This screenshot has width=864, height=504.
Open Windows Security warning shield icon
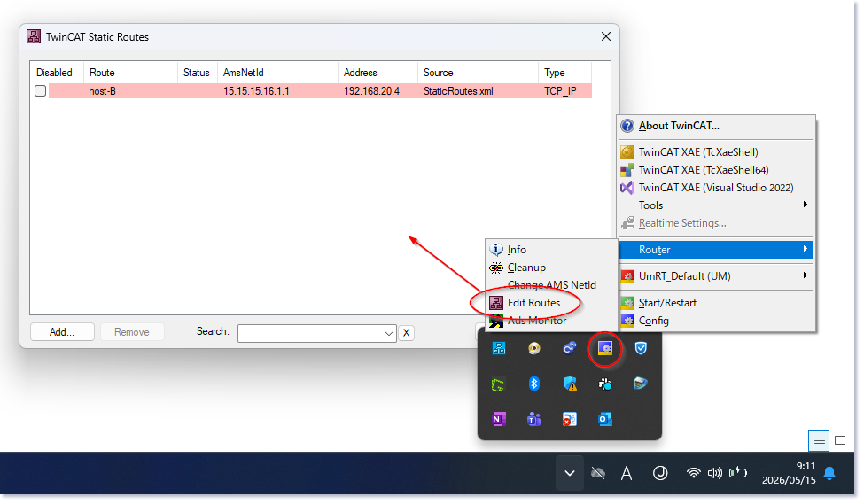click(x=569, y=384)
